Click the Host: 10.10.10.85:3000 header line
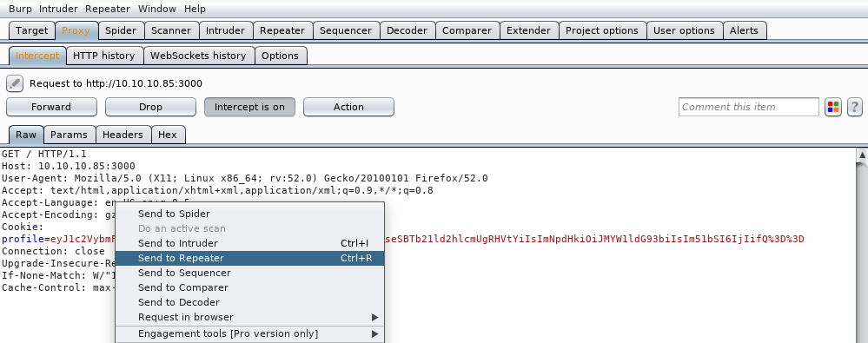 (x=69, y=166)
